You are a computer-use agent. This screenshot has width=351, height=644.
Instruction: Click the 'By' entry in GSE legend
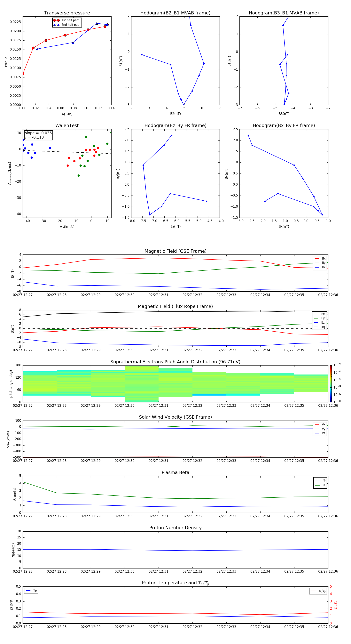point(320,263)
